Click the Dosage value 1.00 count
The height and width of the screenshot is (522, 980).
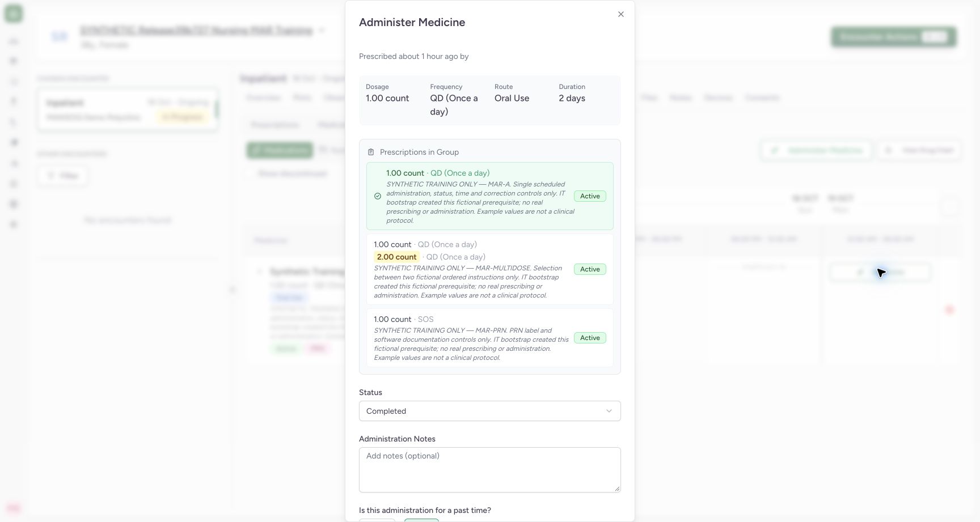click(x=387, y=98)
